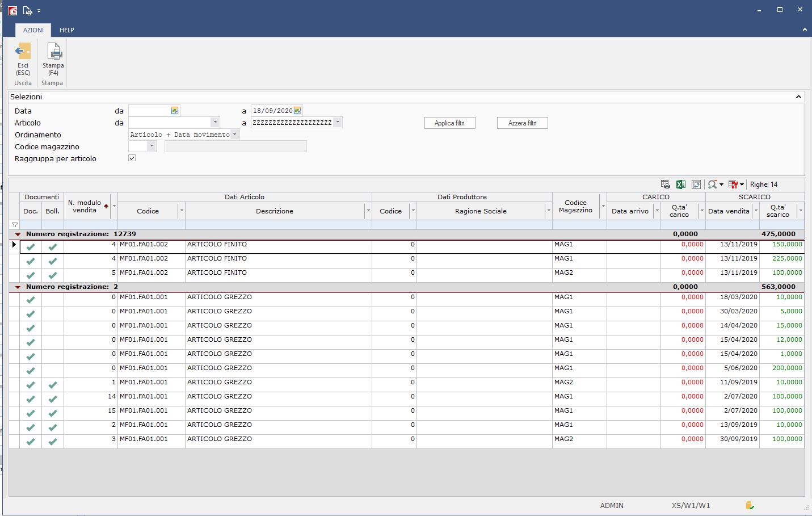
Task: Open the Codice magazzino dropdown
Action: [152, 146]
